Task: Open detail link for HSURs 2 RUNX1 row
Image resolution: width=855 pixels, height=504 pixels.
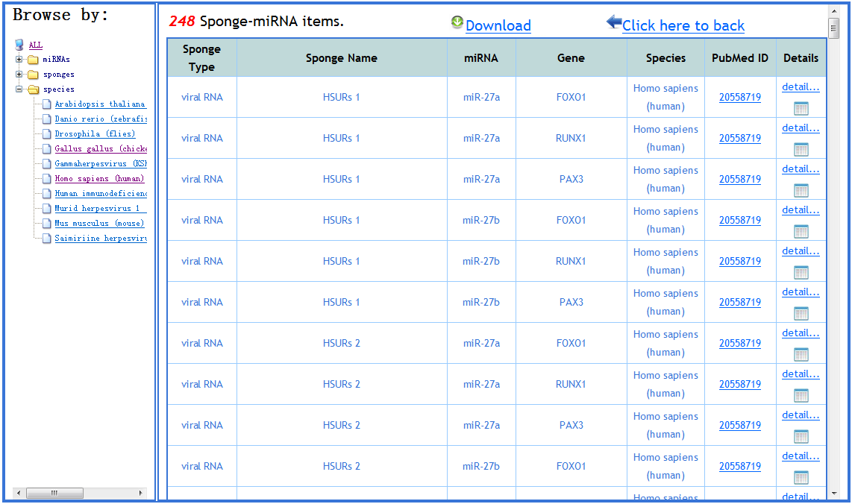Action: [801, 374]
